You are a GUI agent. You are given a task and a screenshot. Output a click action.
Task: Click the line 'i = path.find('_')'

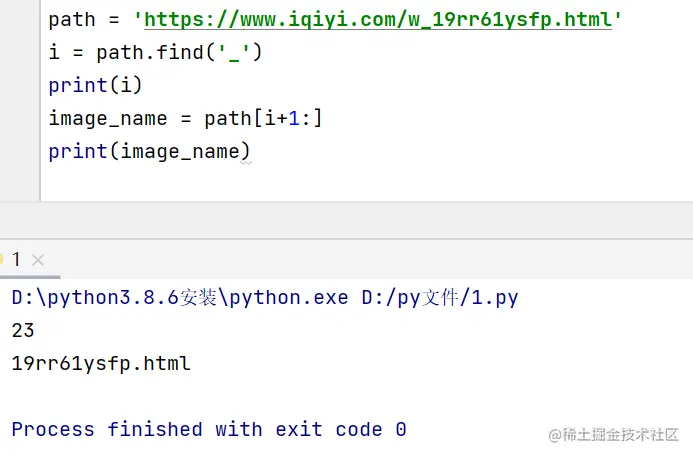[x=156, y=53]
